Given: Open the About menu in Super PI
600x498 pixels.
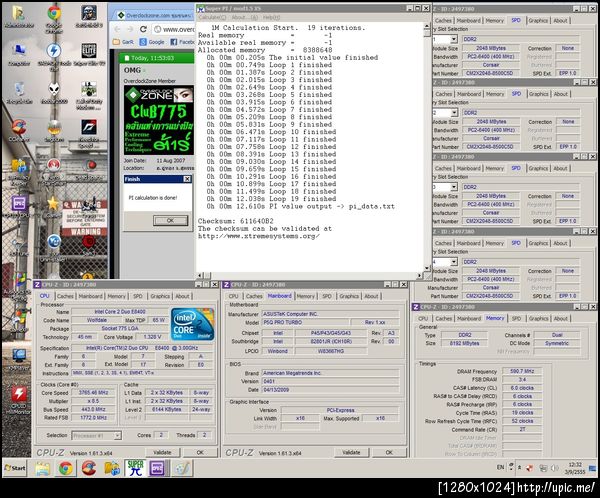Looking at the screenshot, I should click(x=244, y=17).
